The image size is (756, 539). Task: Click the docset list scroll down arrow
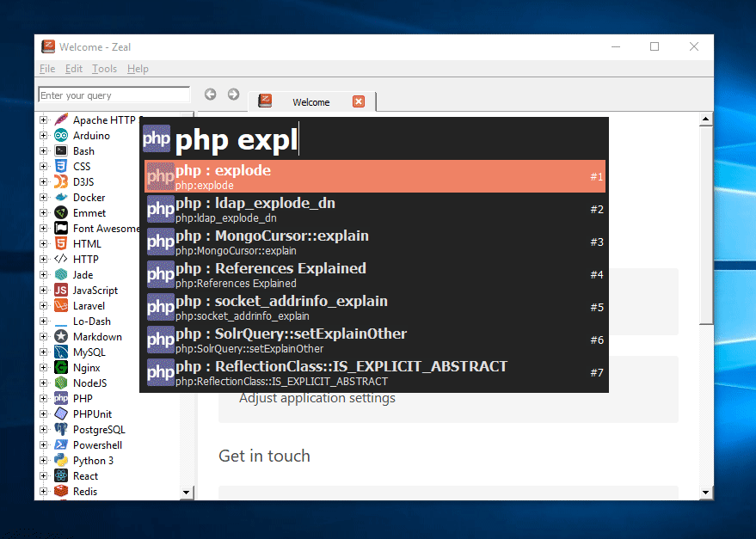click(187, 493)
